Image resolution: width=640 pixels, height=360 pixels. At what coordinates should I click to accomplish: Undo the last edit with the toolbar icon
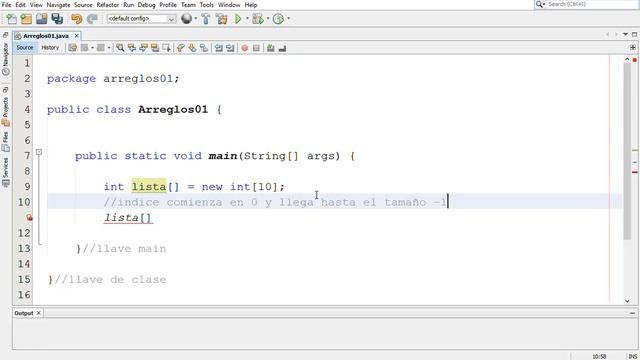click(x=76, y=19)
